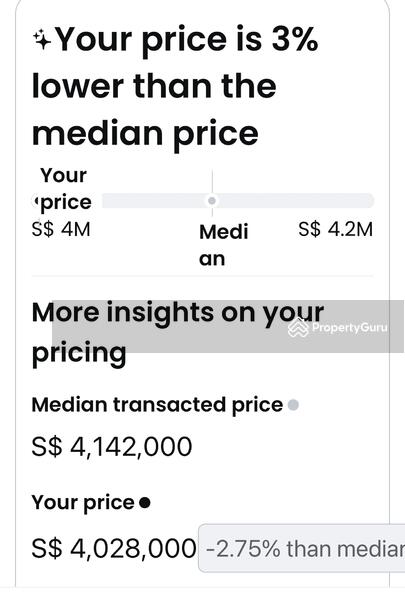Select the S$ 4,028,000 price value
The height and width of the screenshot is (600, 405).
114,548
